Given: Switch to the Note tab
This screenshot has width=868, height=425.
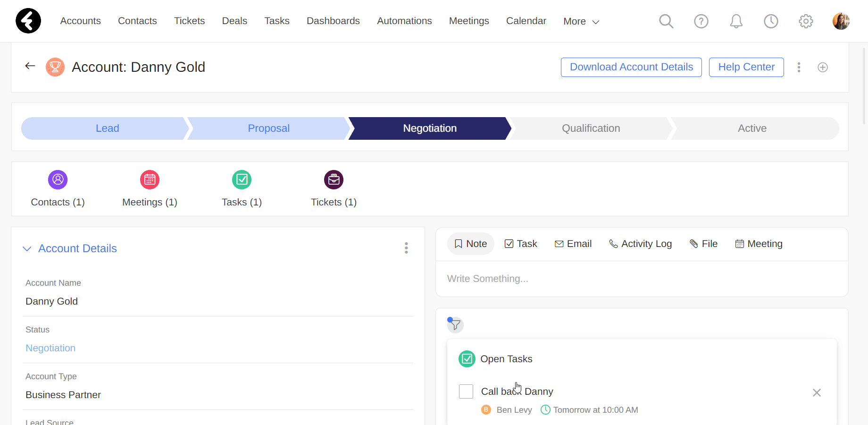Looking at the screenshot, I should pos(470,244).
